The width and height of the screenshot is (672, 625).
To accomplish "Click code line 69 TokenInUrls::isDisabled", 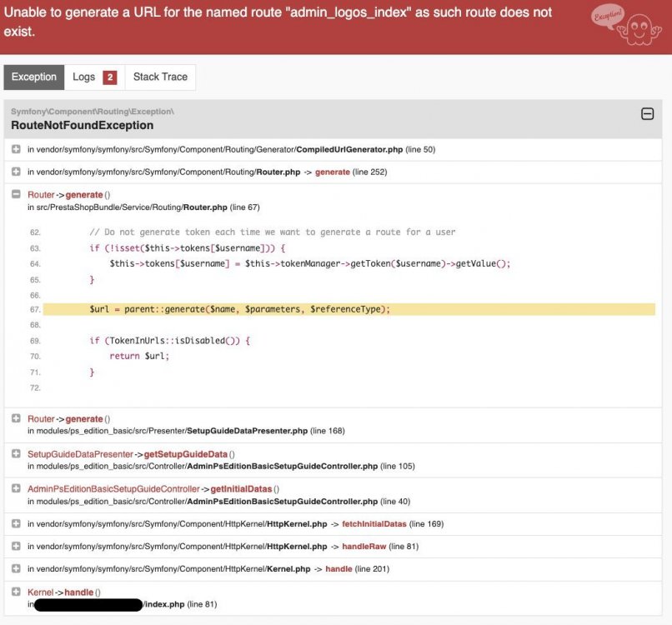I will (170, 341).
